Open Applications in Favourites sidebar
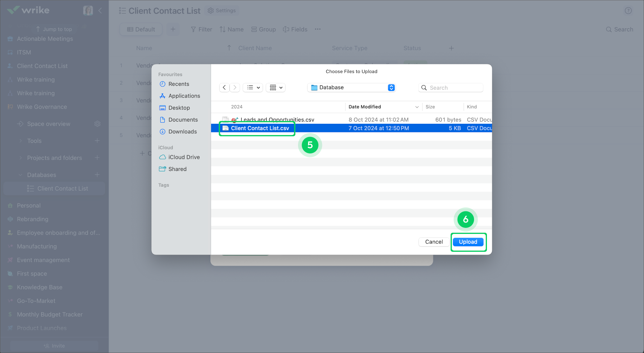Screen dimensions: 644x353 [184, 96]
